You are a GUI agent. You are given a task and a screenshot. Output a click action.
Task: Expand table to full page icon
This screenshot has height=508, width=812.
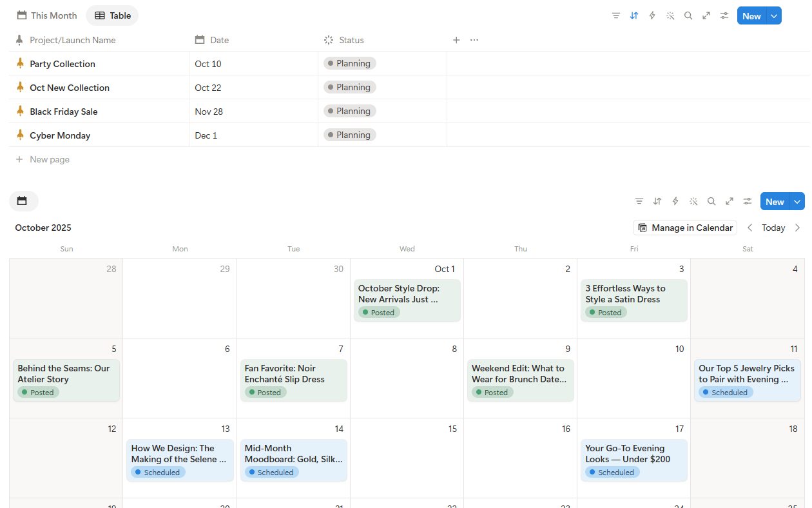pyautogui.click(x=706, y=15)
